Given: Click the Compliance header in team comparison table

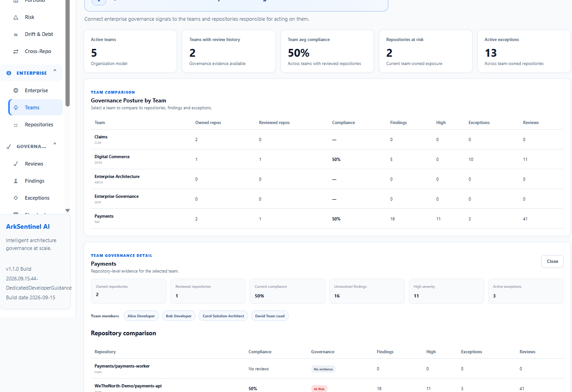Looking at the screenshot, I should click(344, 123).
